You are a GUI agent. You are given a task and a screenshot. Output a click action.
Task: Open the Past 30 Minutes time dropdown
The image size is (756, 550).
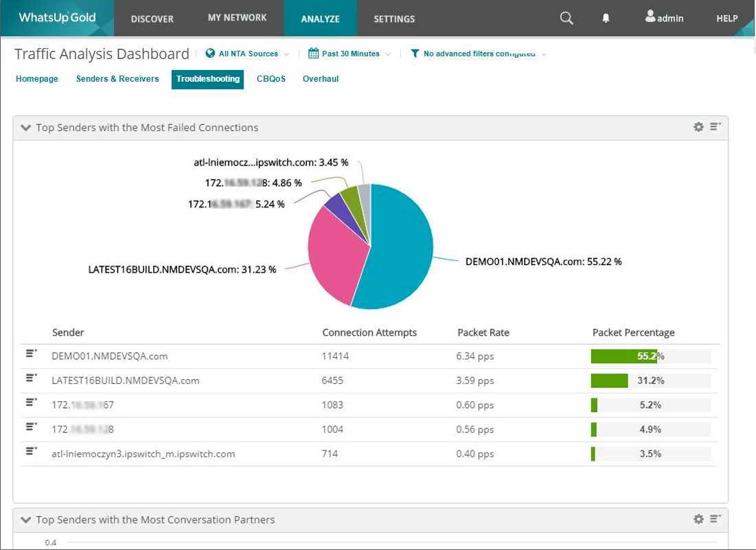(x=347, y=53)
